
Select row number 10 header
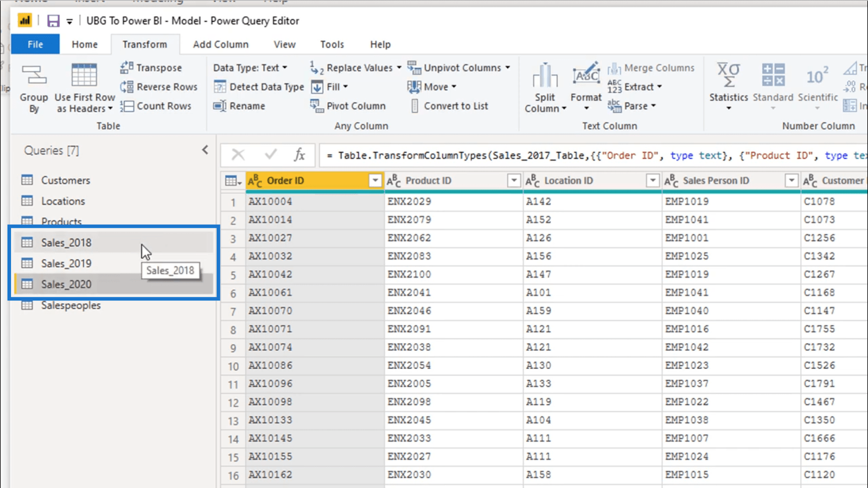coord(233,366)
